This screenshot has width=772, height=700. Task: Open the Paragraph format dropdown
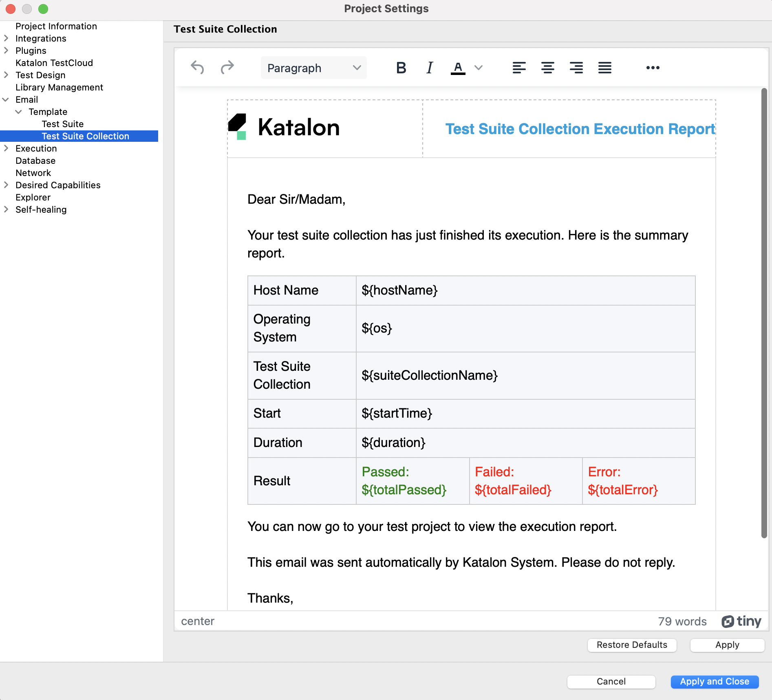click(x=314, y=68)
